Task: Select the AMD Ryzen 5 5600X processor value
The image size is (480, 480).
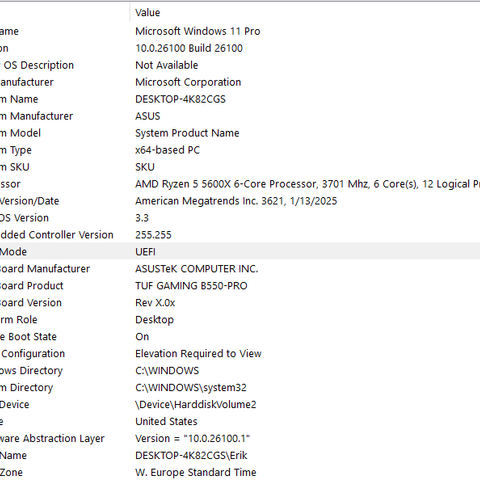Action: pyautogui.click(x=307, y=184)
